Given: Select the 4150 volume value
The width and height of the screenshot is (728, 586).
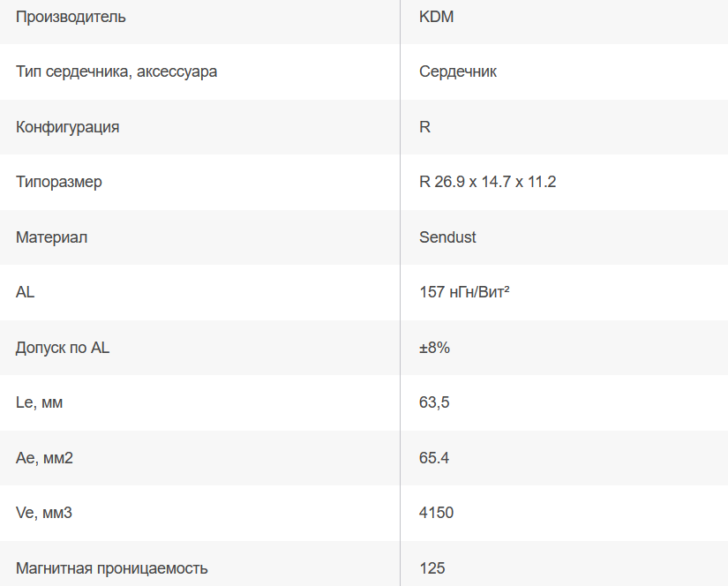Looking at the screenshot, I should click(437, 513).
